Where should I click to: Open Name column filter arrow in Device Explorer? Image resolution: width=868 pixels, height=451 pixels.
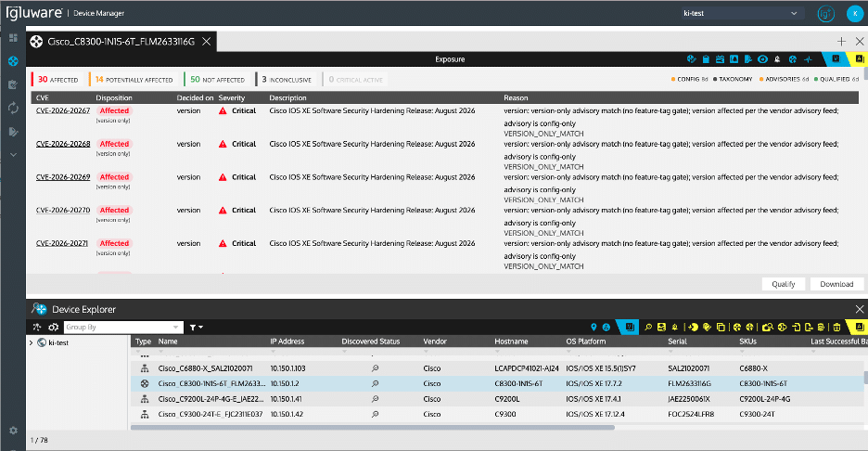pos(161,352)
